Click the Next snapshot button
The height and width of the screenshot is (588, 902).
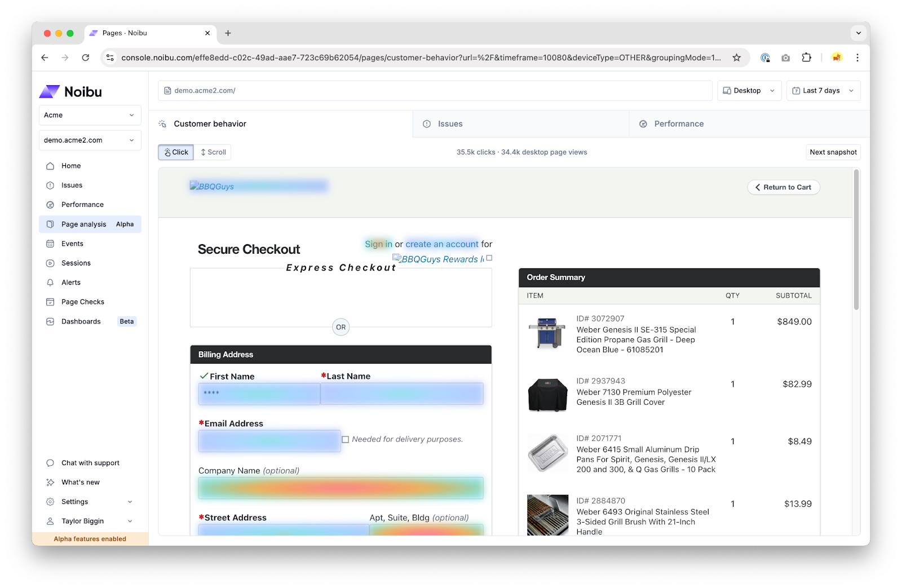click(833, 152)
